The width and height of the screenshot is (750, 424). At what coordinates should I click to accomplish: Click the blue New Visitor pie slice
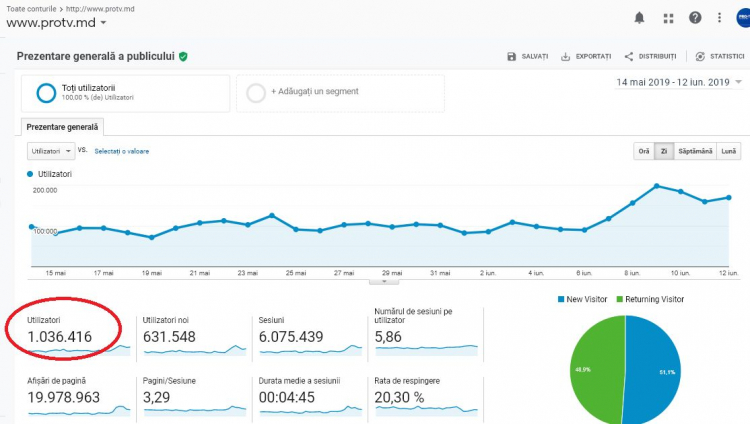pos(653,368)
